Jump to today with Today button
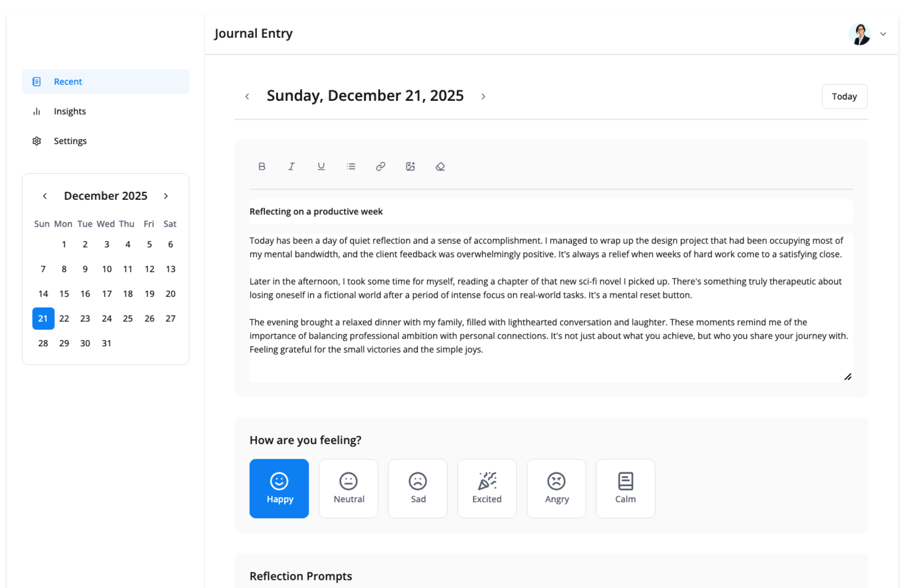This screenshot has width=905, height=588. 844,97
